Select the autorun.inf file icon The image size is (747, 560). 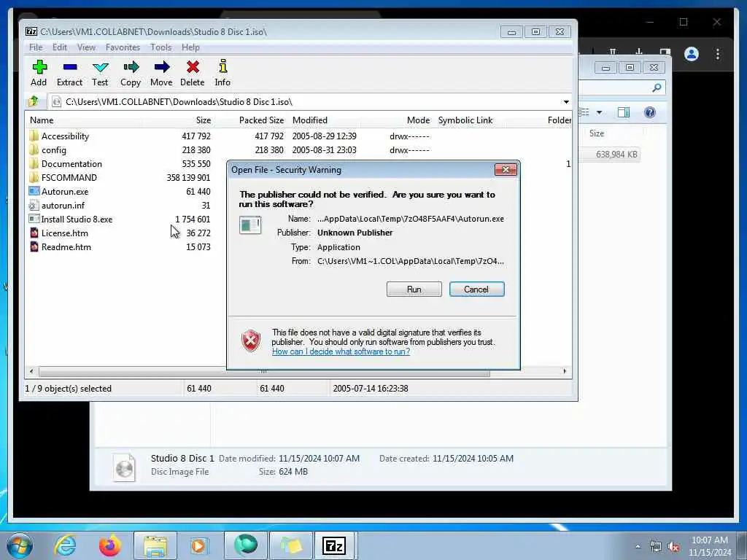click(34, 205)
